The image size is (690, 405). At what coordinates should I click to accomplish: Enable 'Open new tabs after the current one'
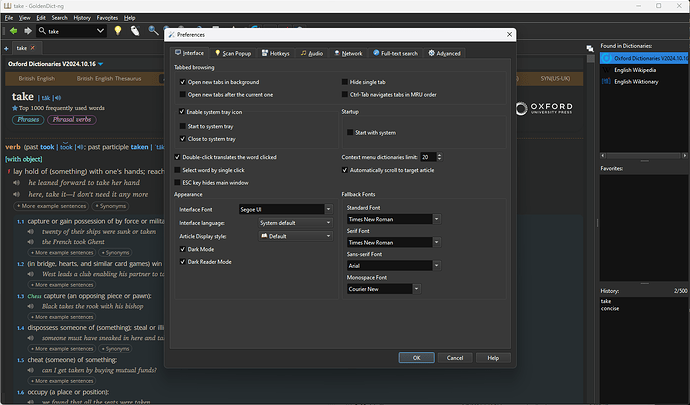pyautogui.click(x=182, y=94)
